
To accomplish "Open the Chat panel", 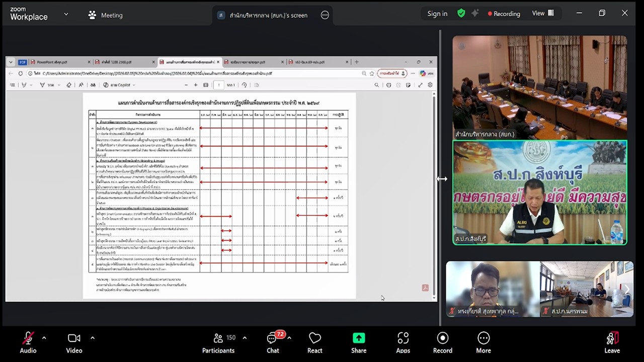I will click(273, 342).
